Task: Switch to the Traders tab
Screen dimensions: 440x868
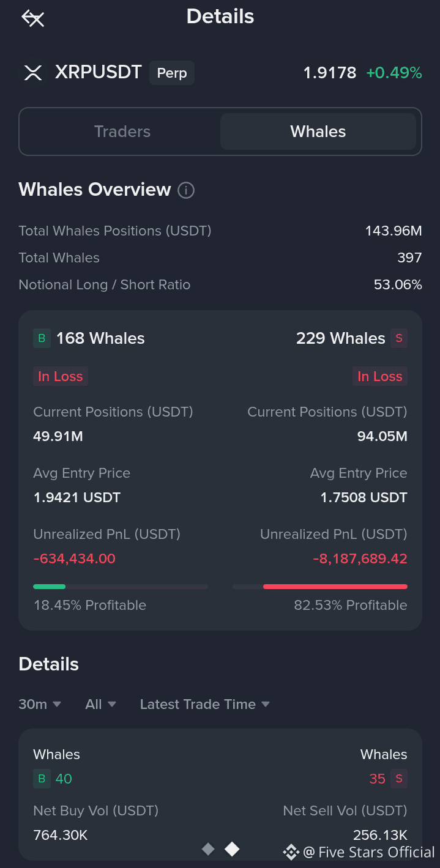Action: pos(122,132)
